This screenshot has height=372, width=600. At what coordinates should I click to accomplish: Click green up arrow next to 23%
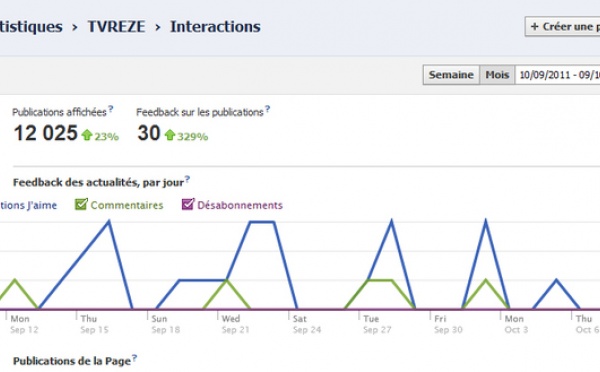pos(87,135)
